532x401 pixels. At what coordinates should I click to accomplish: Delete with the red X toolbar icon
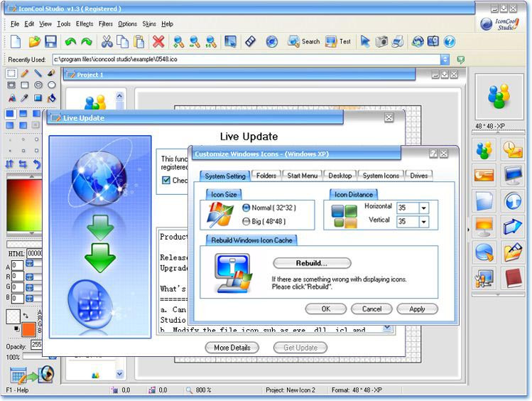click(x=158, y=42)
